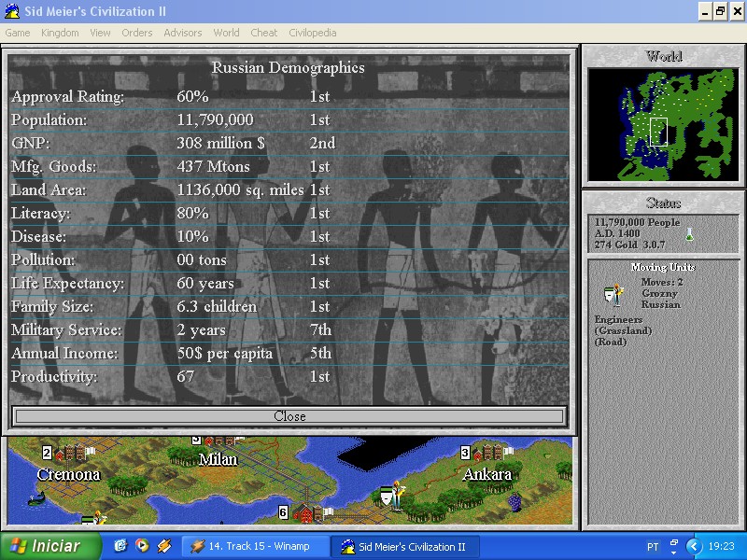Expand hidden system tray icons with the arrow

(x=693, y=546)
